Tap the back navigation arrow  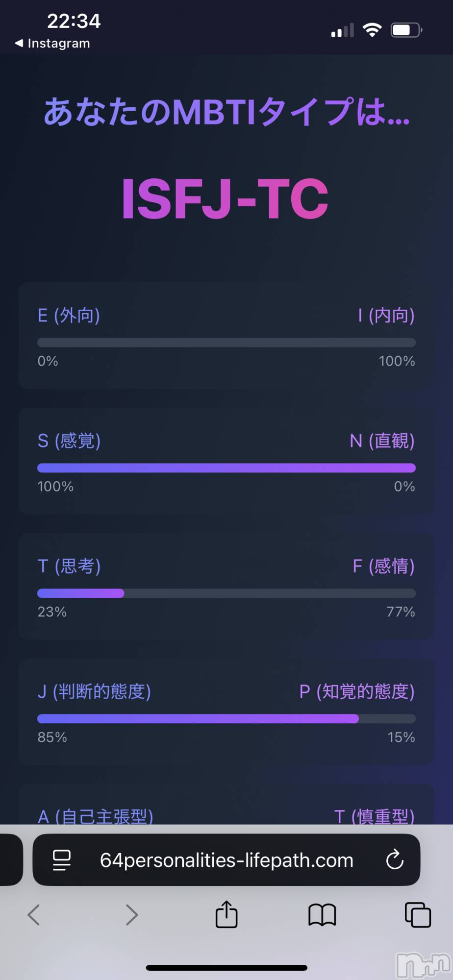pos(33,914)
